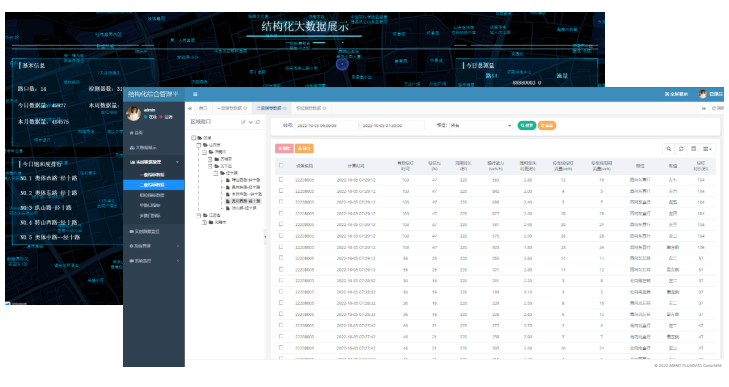Click the scroll-tabs-left double arrow icon
729x387 pixels.
[x=190, y=108]
